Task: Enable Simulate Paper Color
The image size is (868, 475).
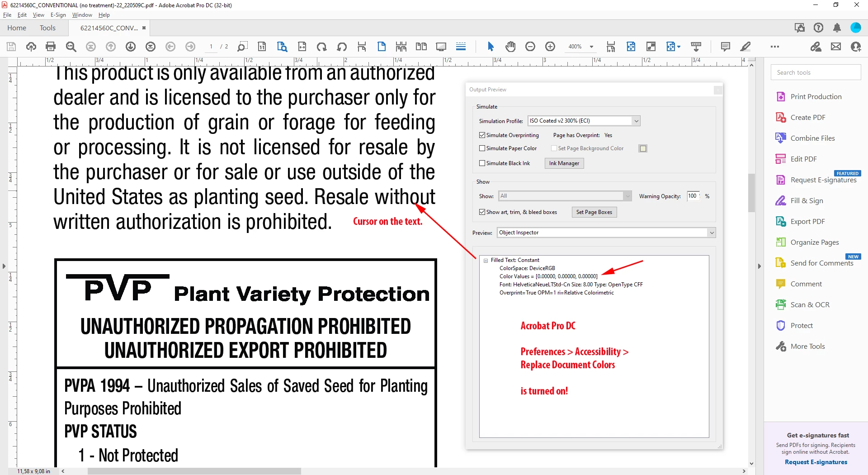Action: pyautogui.click(x=482, y=148)
